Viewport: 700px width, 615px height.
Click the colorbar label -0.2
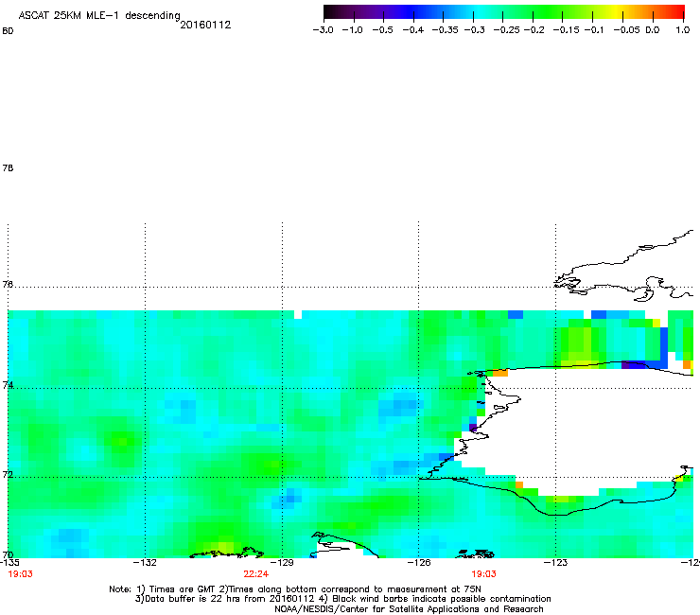[534, 30]
